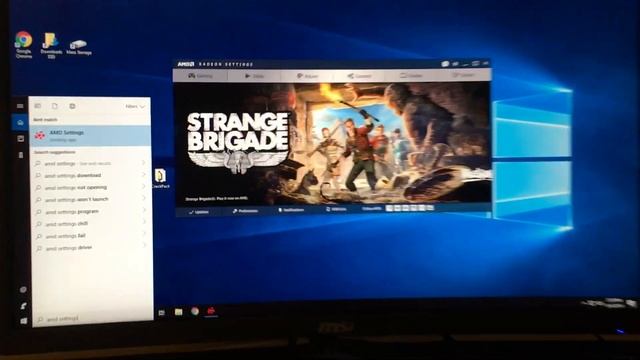Open the ReLive tab in Radeon Settings

pyautogui.click(x=307, y=76)
